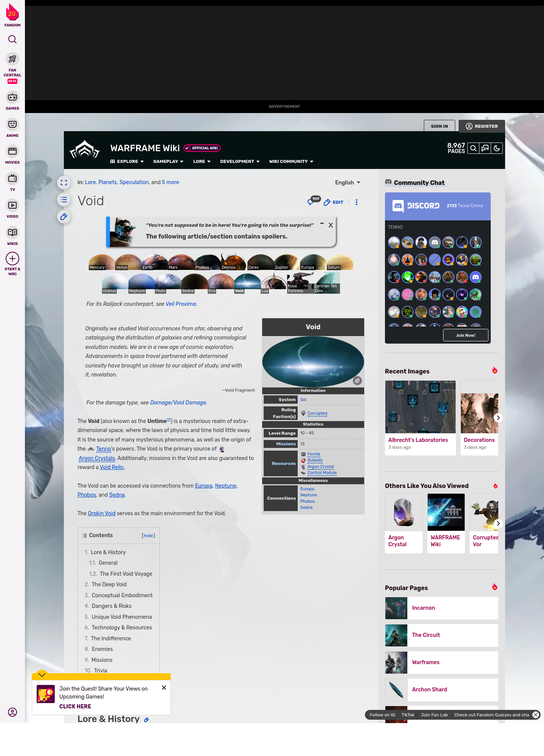This screenshot has height=756, width=544.
Task: Expand the Development dropdown menu
Action: [240, 161]
